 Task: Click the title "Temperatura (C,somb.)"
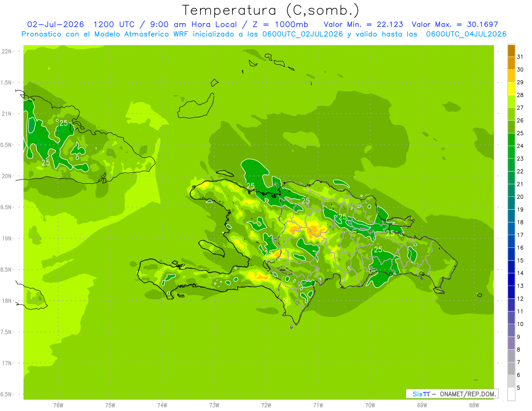[x=270, y=10]
